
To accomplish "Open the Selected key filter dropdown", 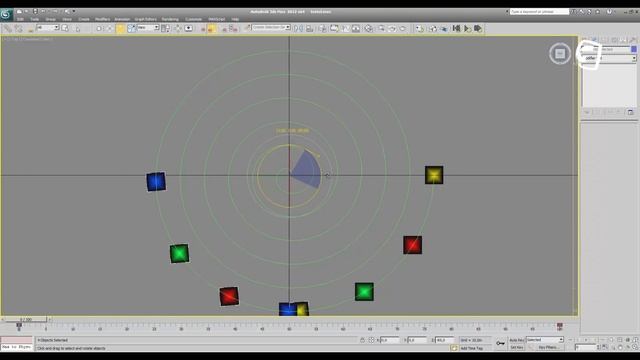I will coord(544,340).
